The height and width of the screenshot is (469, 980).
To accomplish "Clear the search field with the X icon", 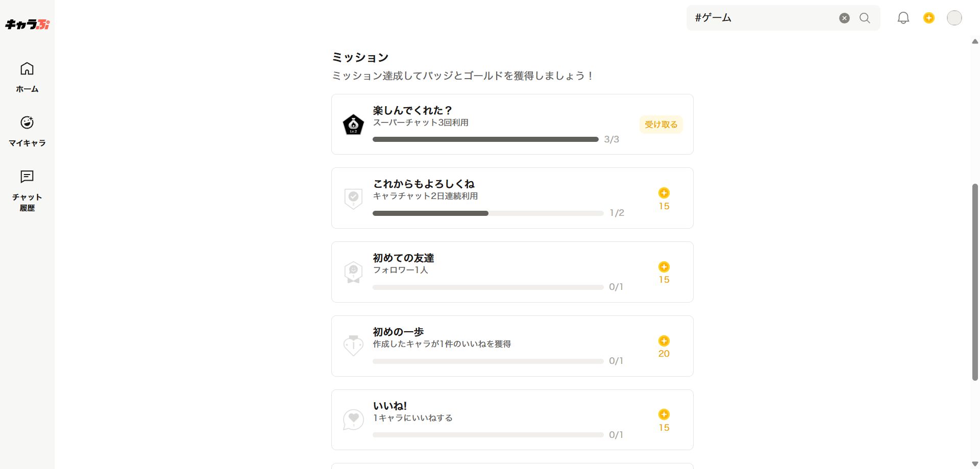I will point(844,18).
